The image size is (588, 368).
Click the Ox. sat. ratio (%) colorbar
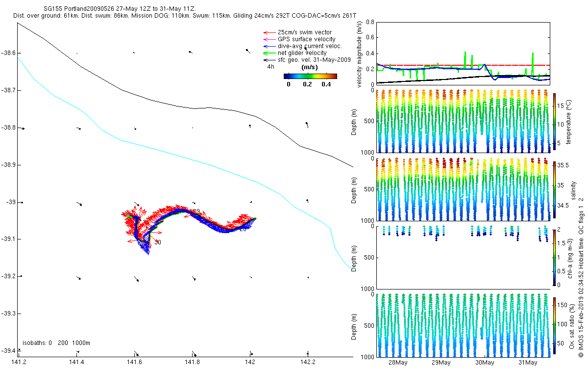tap(555, 325)
